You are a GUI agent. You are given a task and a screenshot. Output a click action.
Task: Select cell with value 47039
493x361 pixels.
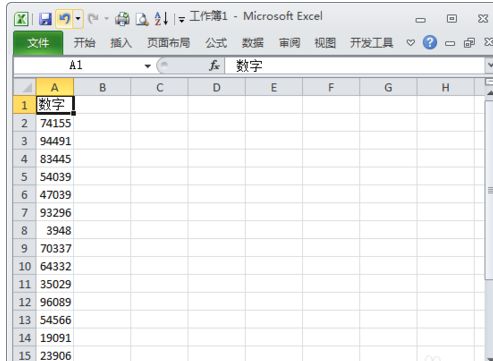pyautogui.click(x=55, y=195)
